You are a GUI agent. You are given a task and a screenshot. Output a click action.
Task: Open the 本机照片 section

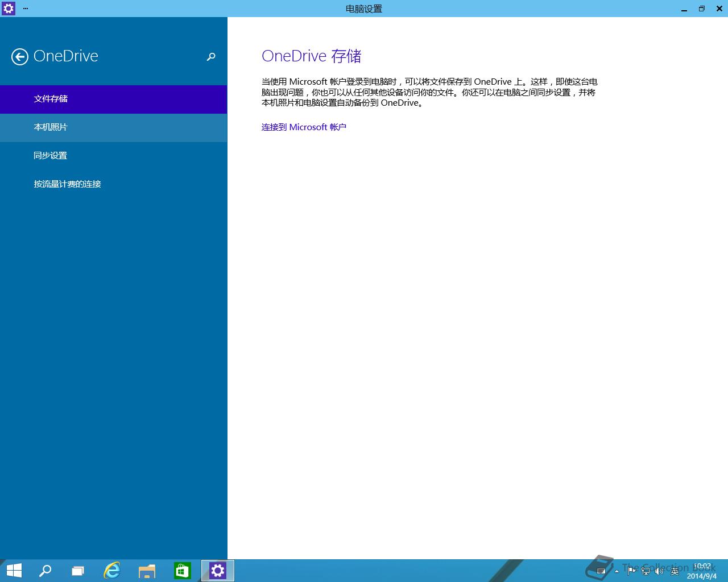coord(114,127)
